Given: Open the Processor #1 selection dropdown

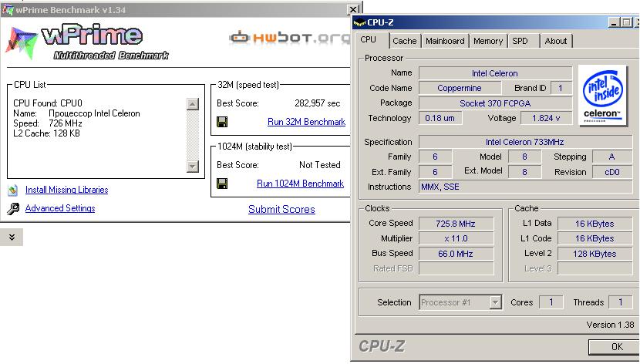Looking at the screenshot, I should (x=495, y=302).
